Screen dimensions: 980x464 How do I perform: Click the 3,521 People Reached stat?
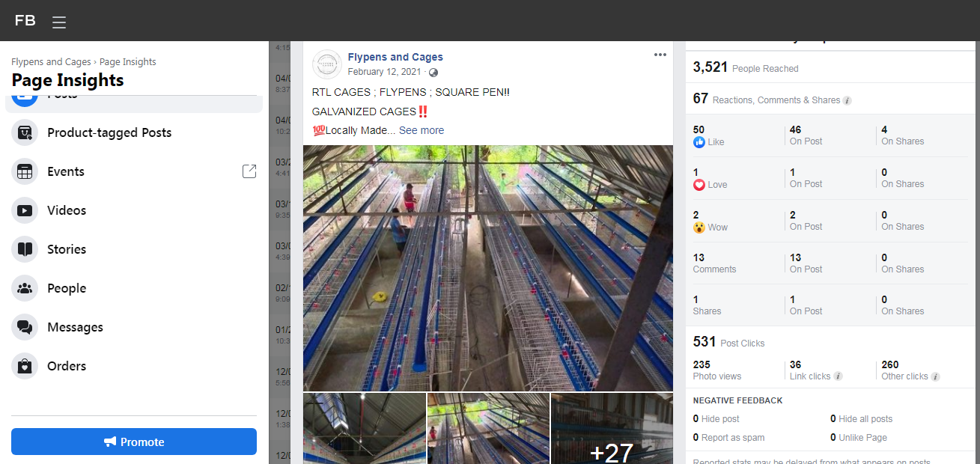746,67
